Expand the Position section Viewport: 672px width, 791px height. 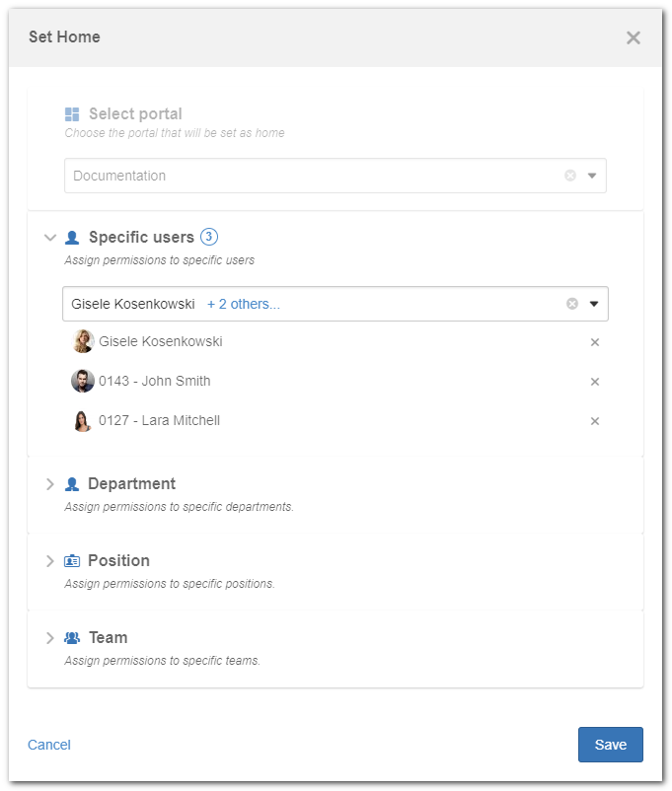click(49, 561)
